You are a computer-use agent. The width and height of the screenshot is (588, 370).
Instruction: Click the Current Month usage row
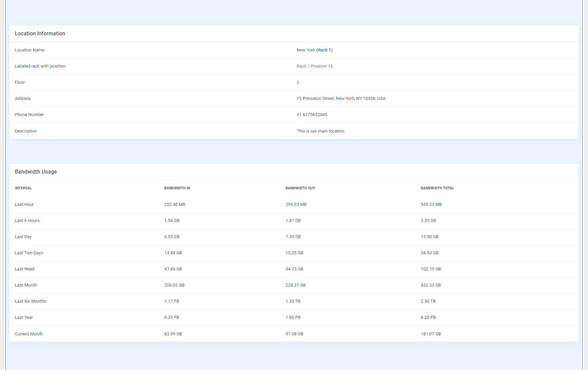click(29, 334)
